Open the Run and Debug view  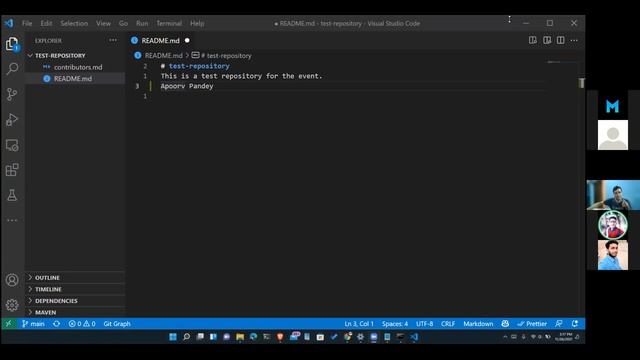pos(12,120)
